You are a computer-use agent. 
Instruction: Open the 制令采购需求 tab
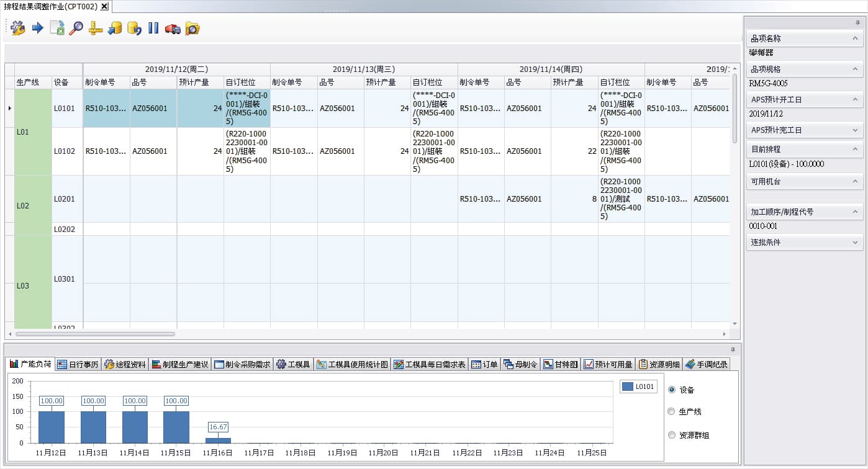click(x=242, y=365)
